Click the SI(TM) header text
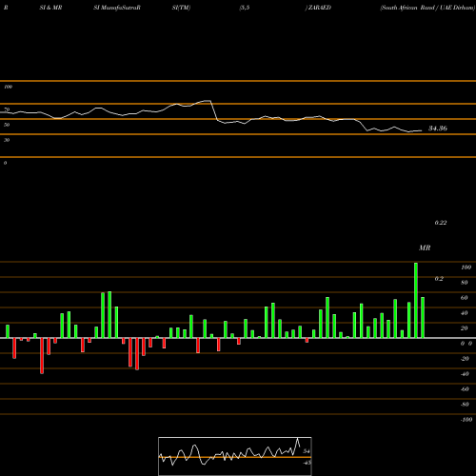Viewport: 476px width, 476px height. pyautogui.click(x=181, y=8)
